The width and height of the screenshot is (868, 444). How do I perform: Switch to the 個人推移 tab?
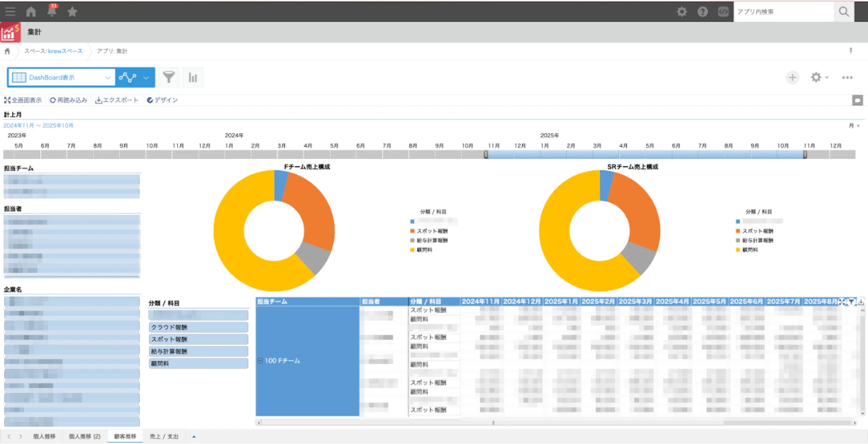pyautogui.click(x=44, y=436)
